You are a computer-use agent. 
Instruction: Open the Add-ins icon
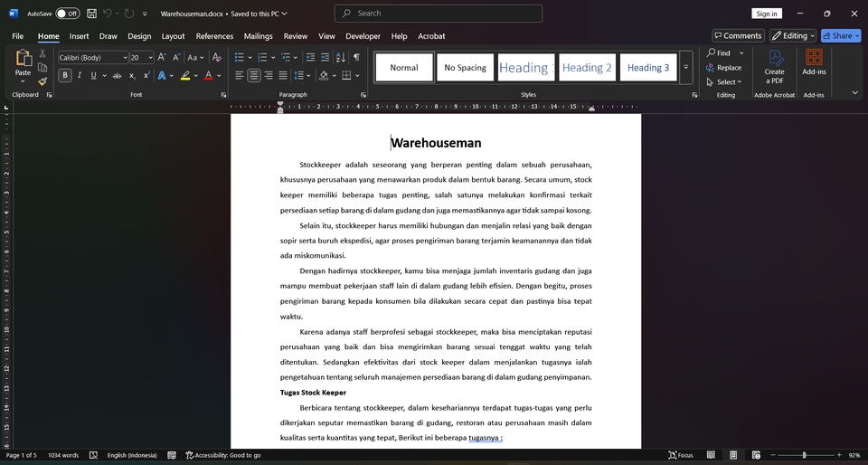point(814,62)
